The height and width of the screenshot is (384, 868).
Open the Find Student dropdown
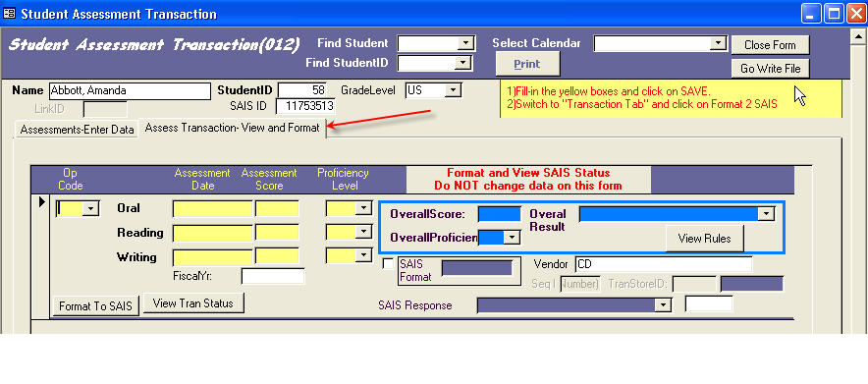[x=466, y=43]
